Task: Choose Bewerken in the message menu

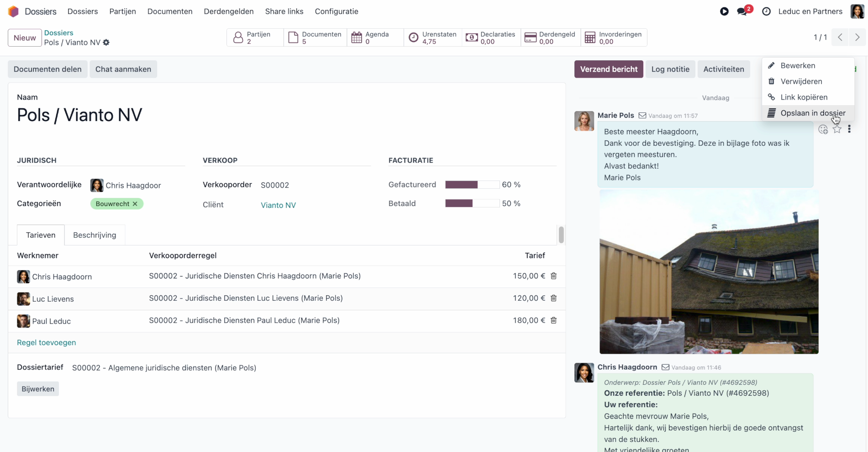Action: [x=808, y=66]
